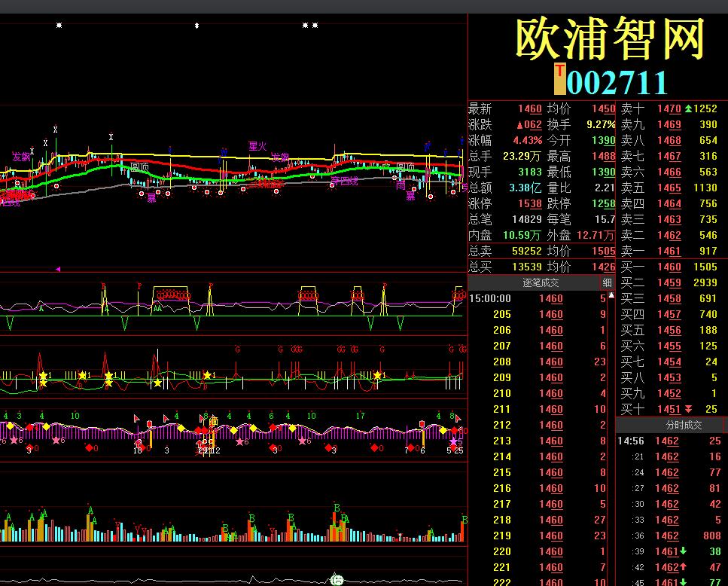This screenshot has height=586, width=728.
Task: Click the 总手 value 23.29万
Action: [x=522, y=156]
